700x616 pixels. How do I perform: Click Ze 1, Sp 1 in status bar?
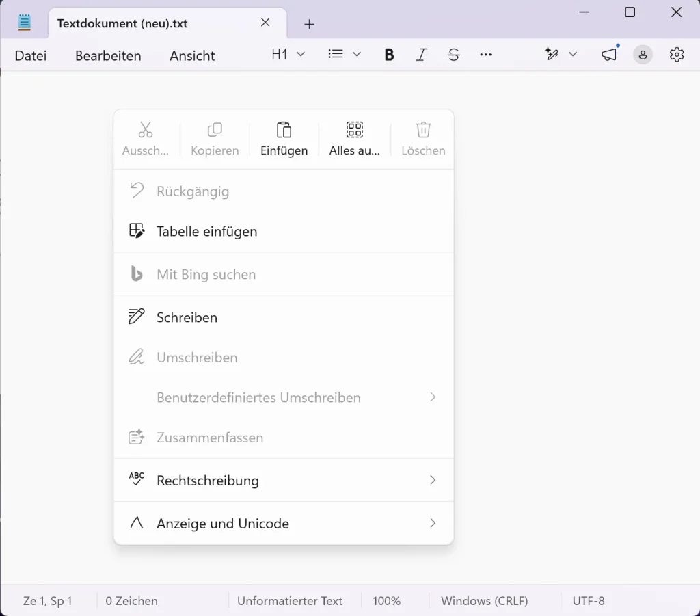coord(48,601)
